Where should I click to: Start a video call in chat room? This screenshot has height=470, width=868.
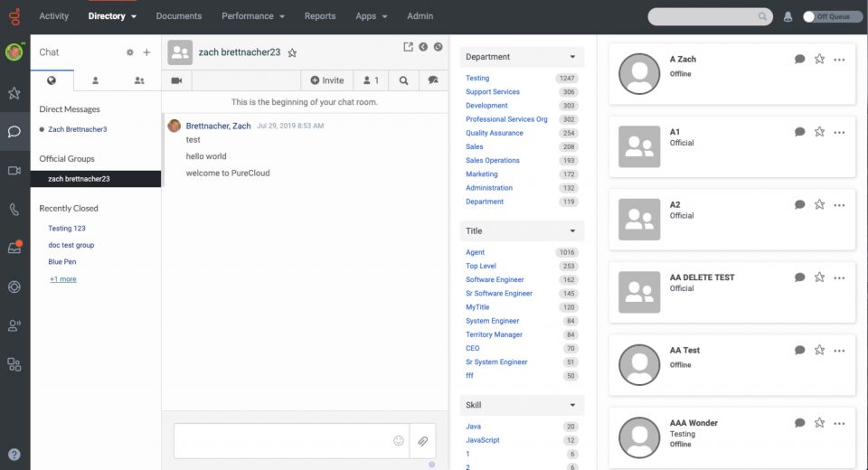tap(176, 80)
